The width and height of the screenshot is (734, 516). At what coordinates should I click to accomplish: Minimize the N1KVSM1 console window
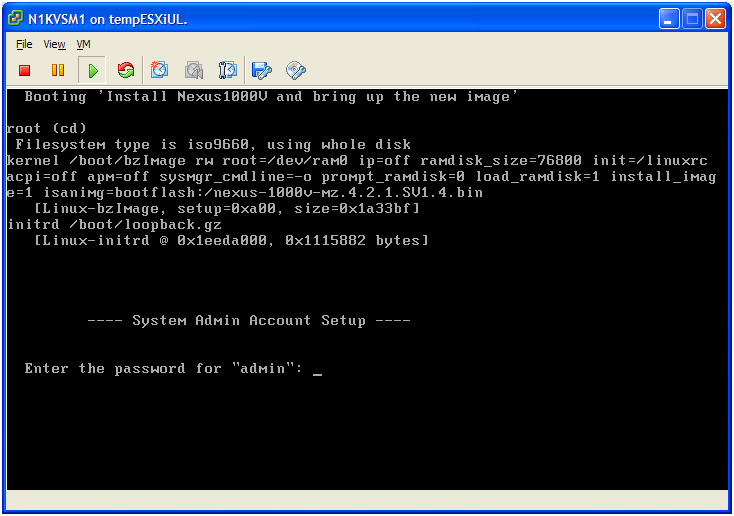[x=669, y=19]
